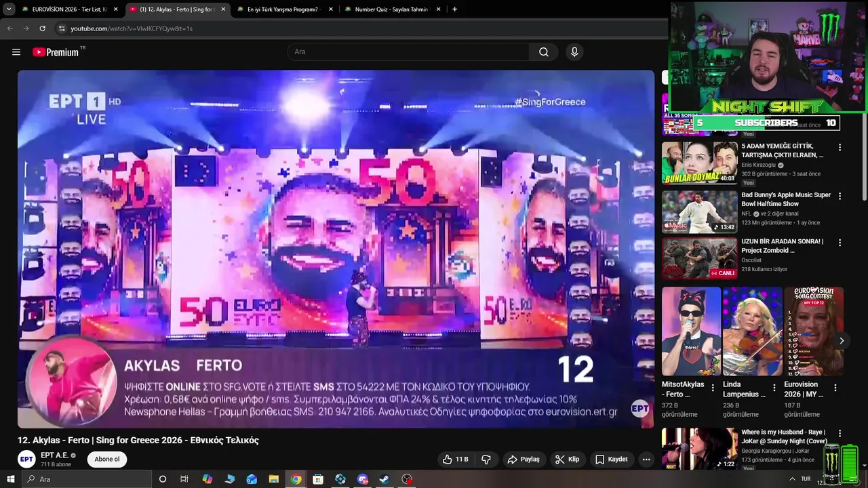Share the video via Paylaş button
This screenshot has height=488, width=868.
coord(524,460)
